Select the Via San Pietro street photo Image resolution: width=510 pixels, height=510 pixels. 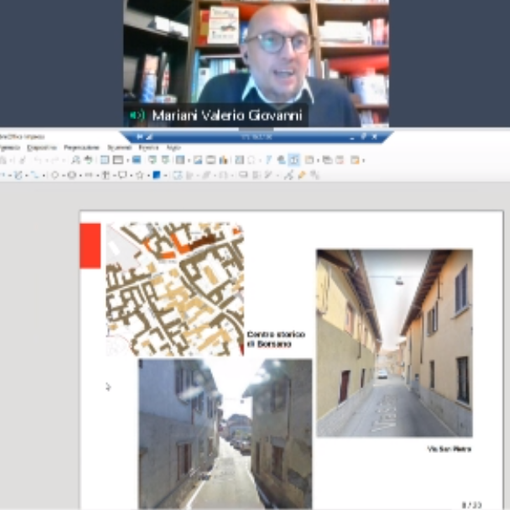394,343
